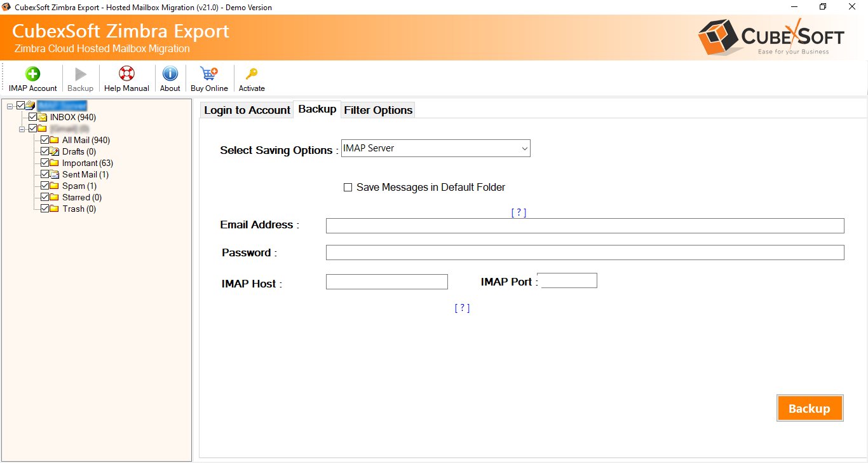Click the Sent Mail folder icon

click(x=54, y=174)
